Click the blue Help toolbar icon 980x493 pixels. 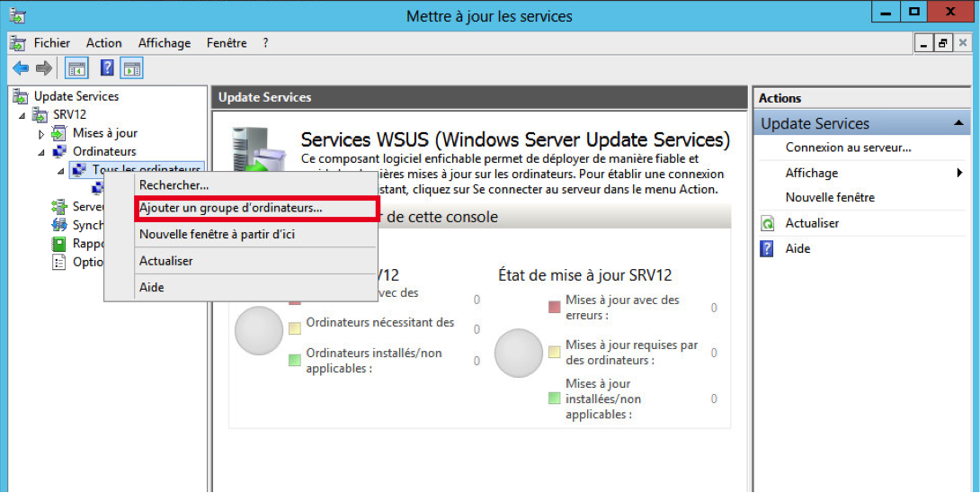point(107,68)
